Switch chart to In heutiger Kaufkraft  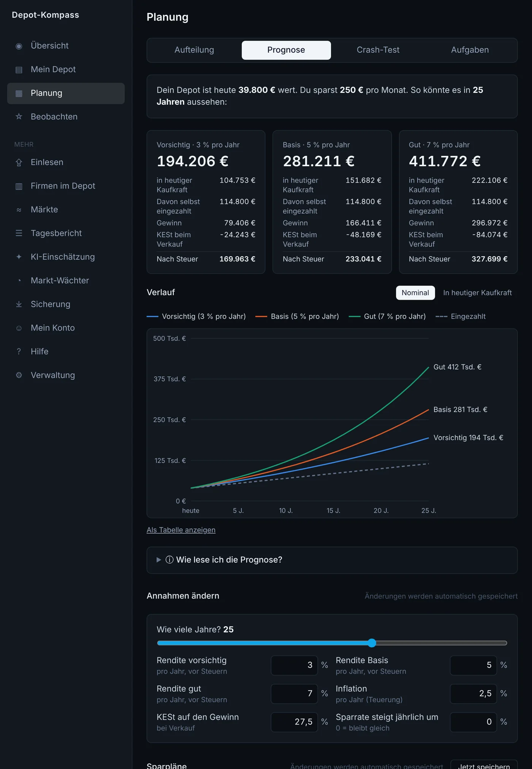tap(477, 293)
